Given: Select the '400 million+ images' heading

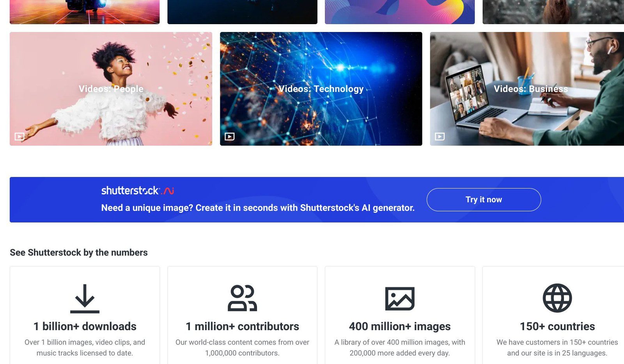Looking at the screenshot, I should click(x=400, y=326).
